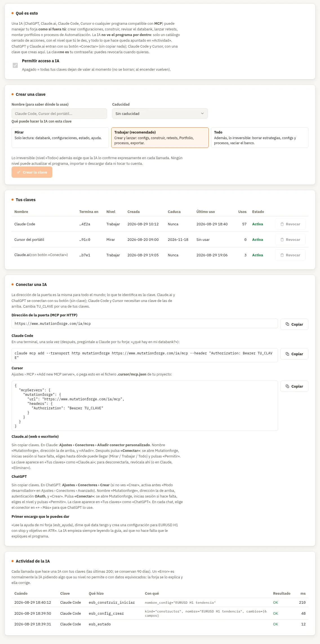This screenshot has height=644, width=320.
Task: Click the trash icon on the Claude.ai key row
Action: click(x=282, y=255)
